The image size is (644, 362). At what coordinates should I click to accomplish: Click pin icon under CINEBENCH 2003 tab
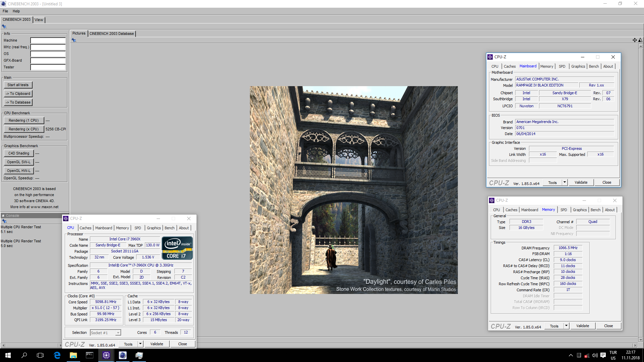point(4,26)
